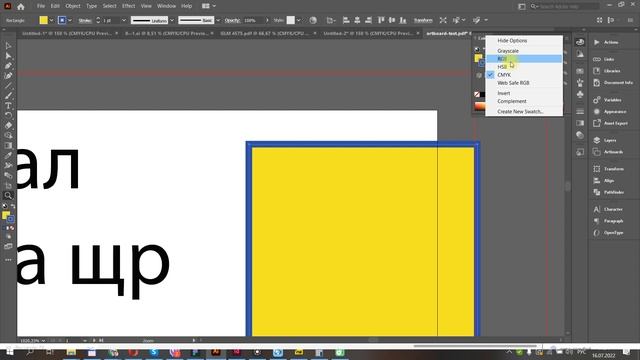Image resolution: width=640 pixels, height=360 pixels.
Task: Open the Asset Export panel
Action: tap(611, 123)
